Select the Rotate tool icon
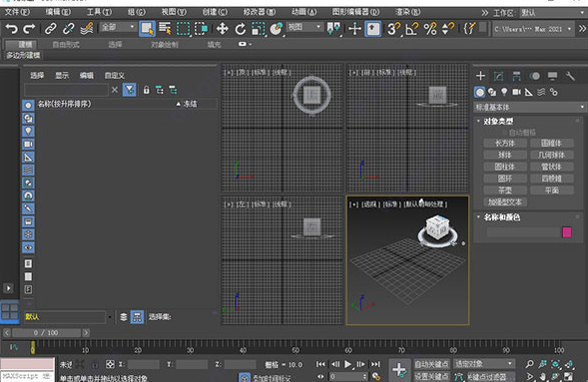The height and width of the screenshot is (382, 588). 240,29
